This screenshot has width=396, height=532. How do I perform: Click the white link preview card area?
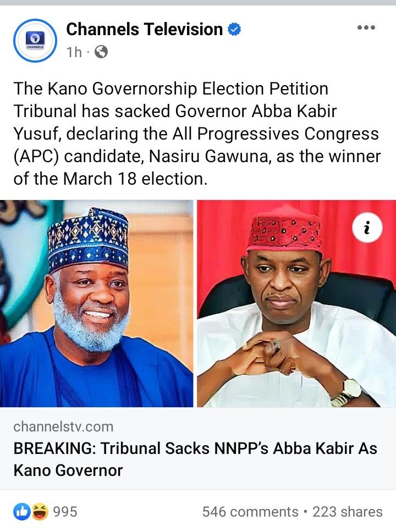coord(198,448)
